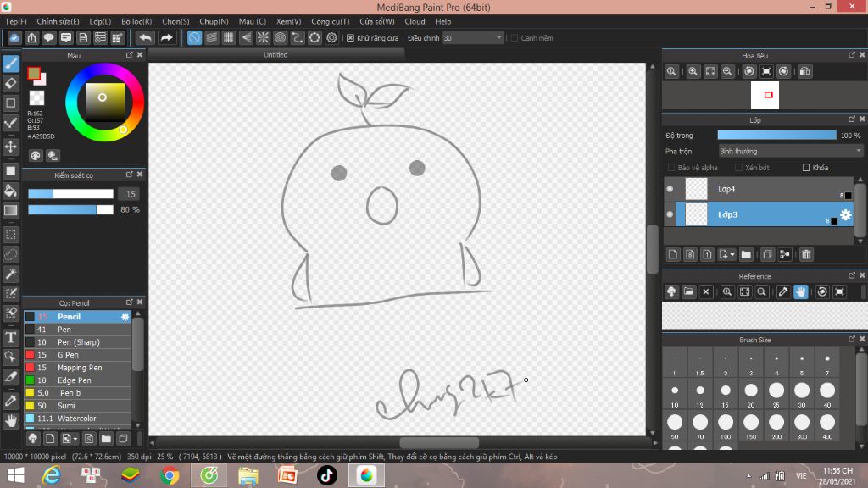
Task: Duplicate the current layer
Action: [767, 254]
